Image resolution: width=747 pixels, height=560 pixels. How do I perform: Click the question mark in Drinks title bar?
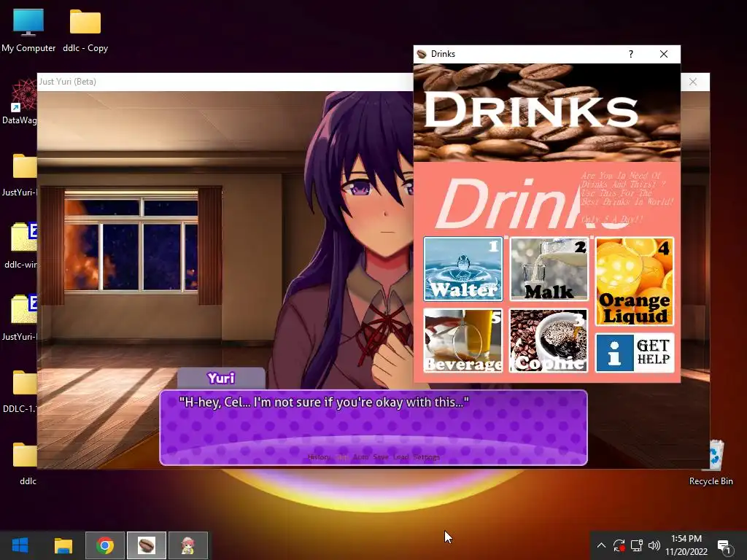[x=631, y=54]
